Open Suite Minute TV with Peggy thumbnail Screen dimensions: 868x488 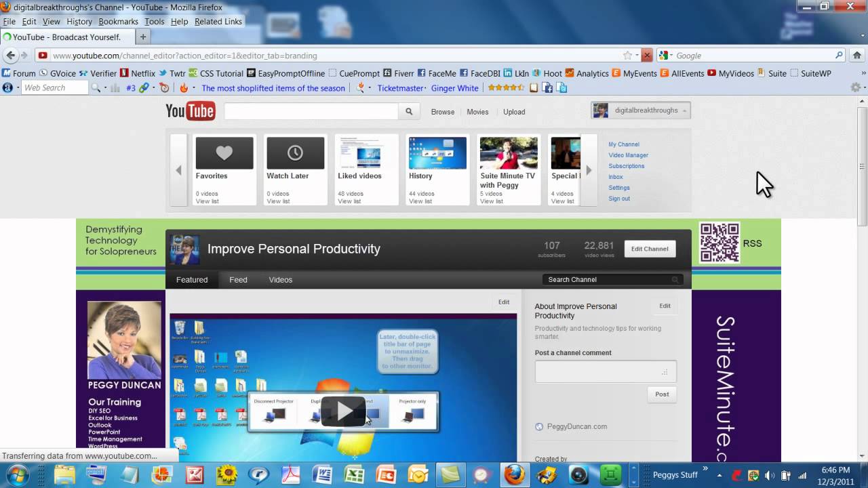[509, 152]
